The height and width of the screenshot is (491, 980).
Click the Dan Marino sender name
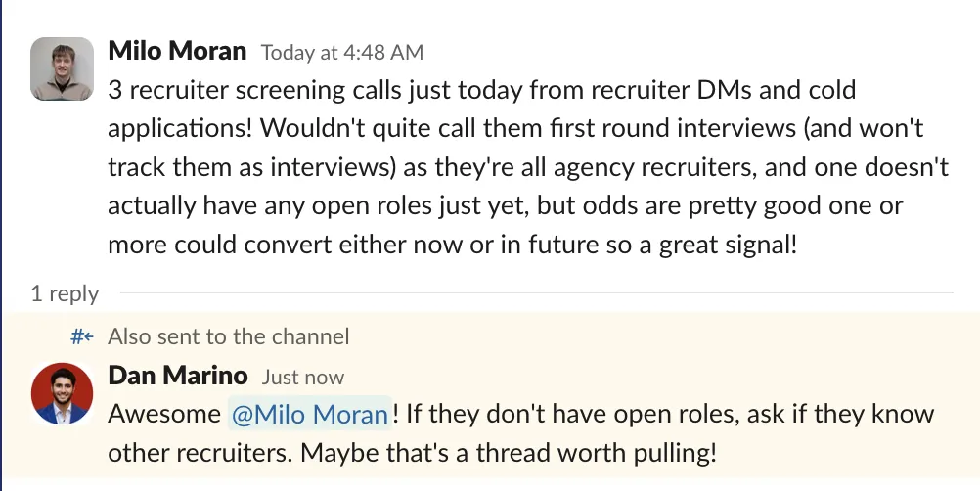[177, 376]
